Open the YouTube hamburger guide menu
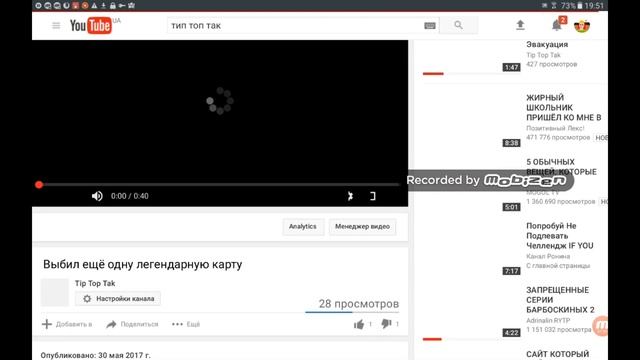 pyautogui.click(x=56, y=26)
